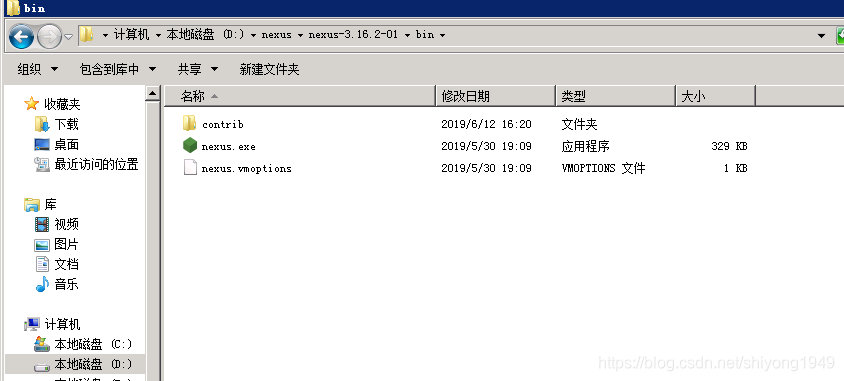Click the Forward navigation arrow button

(50, 37)
